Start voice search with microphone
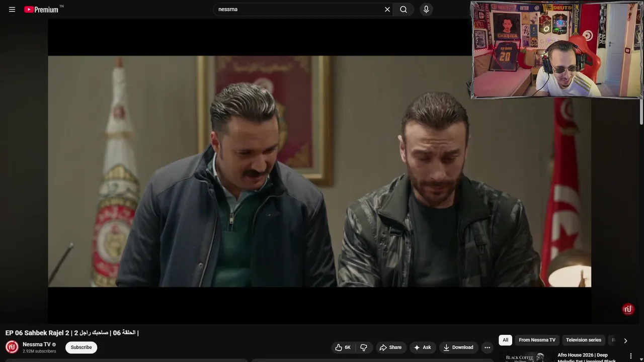 426,10
